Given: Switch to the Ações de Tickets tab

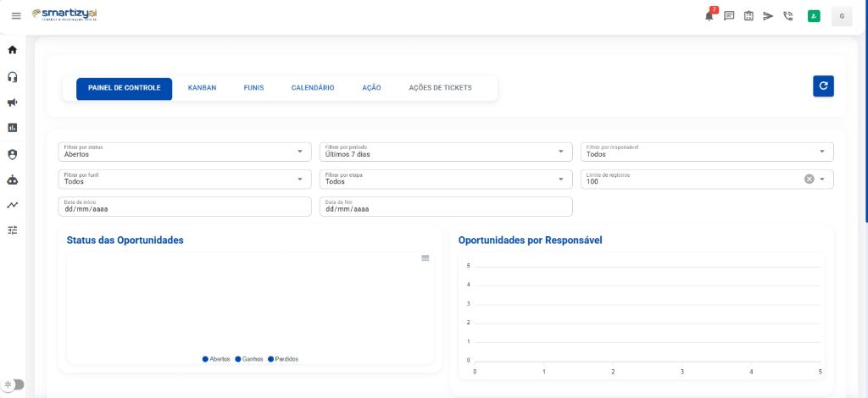Looking at the screenshot, I should [x=440, y=88].
